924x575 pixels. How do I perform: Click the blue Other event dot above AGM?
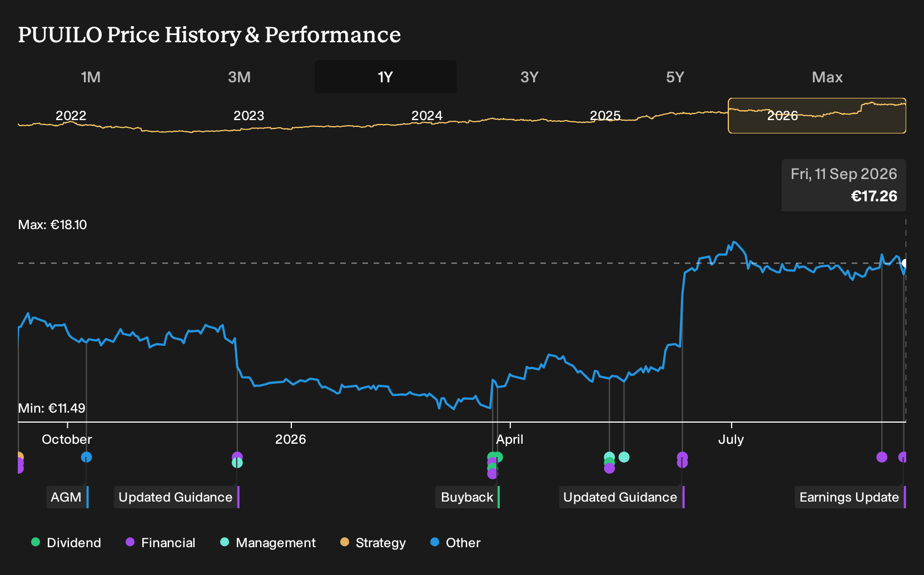(x=86, y=457)
